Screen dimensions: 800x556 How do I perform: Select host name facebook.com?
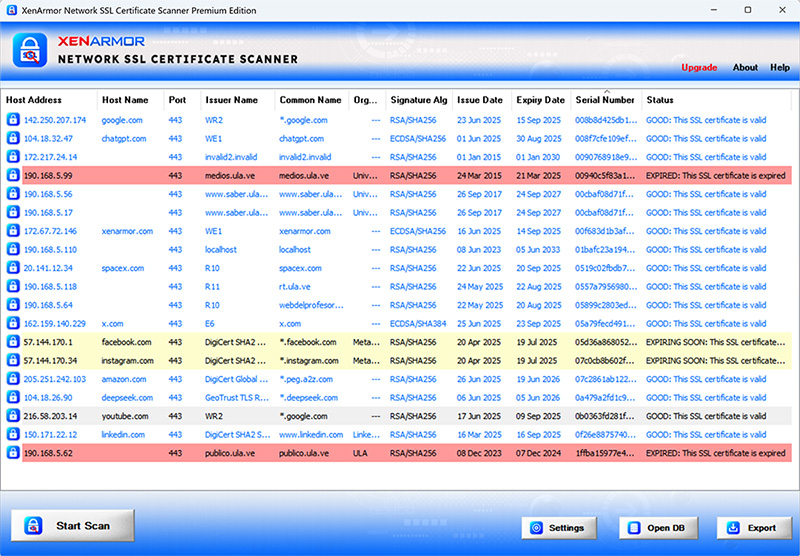pyautogui.click(x=126, y=342)
